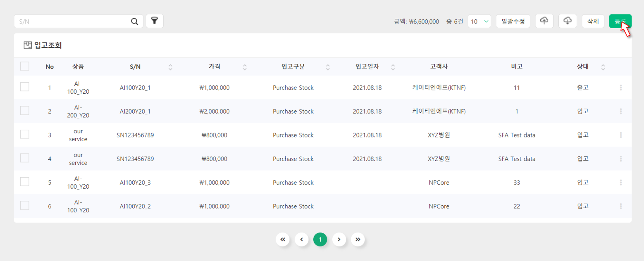Check the box for row No 3
This screenshot has height=261, width=644.
pos(25,134)
